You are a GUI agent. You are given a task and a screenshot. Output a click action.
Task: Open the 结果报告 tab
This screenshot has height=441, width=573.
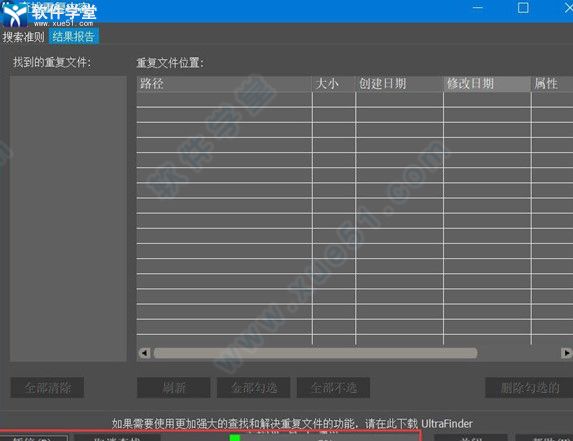click(x=73, y=37)
